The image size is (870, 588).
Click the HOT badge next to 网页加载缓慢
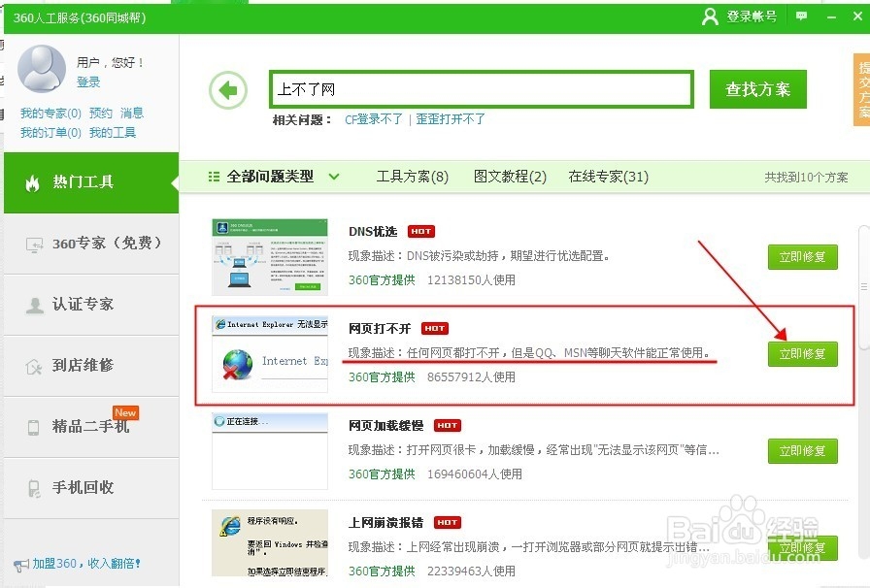(448, 425)
